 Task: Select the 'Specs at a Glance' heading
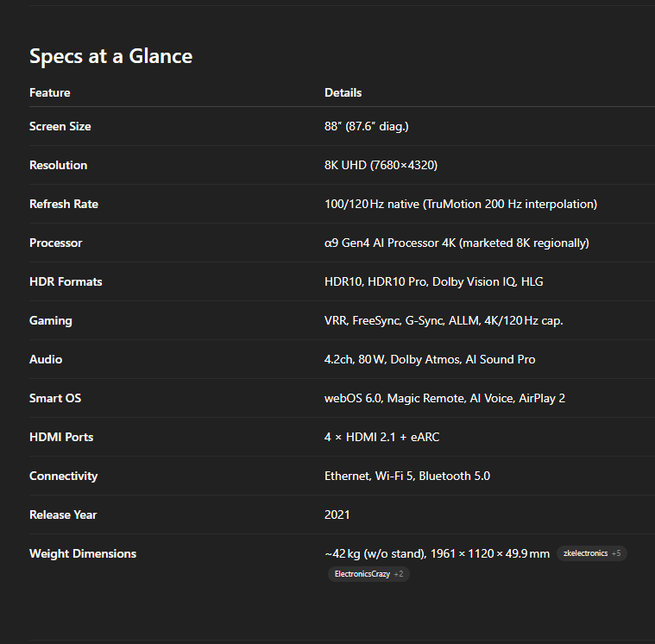(110, 56)
